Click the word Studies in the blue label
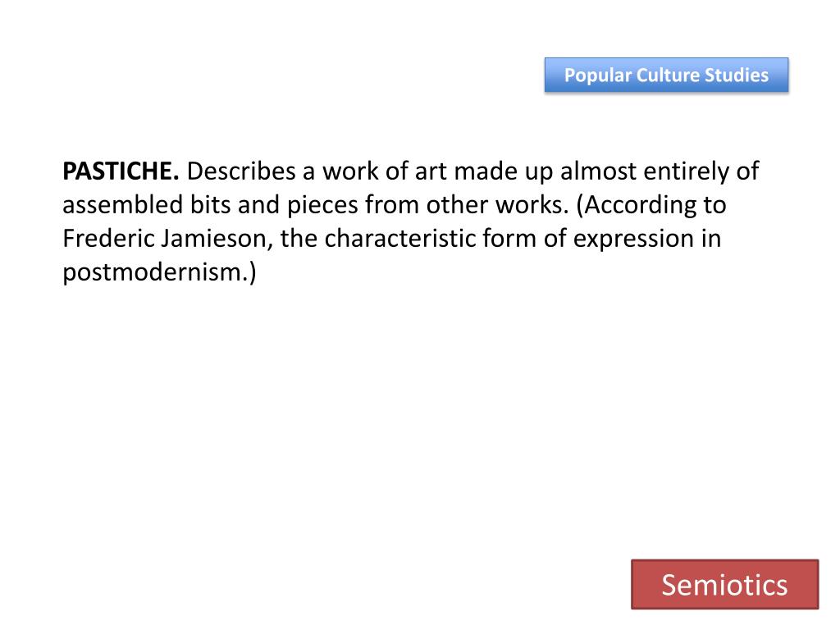840x630 pixels. click(x=736, y=75)
